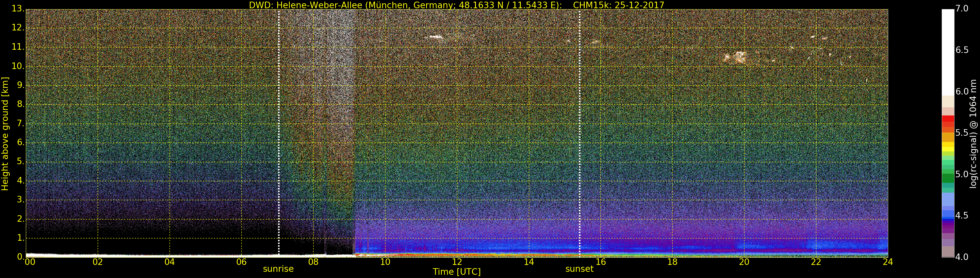Click the '18' tick on the time axis

click(672, 262)
